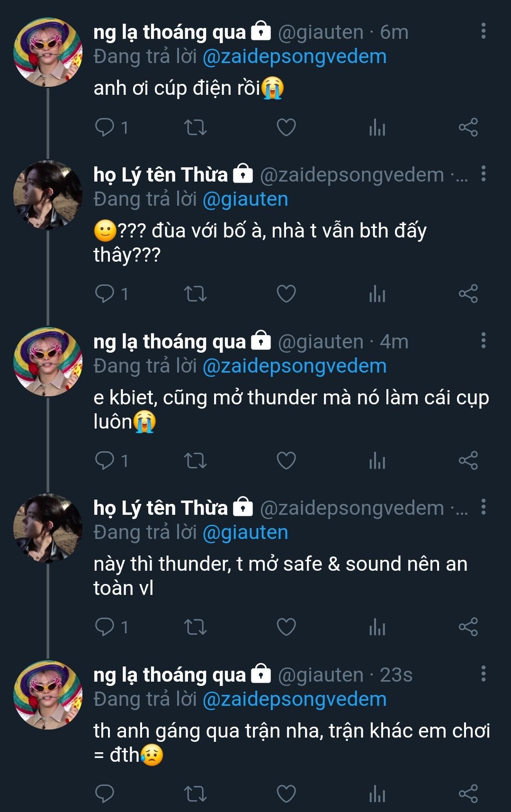
Task: Share the "th anh gáng qua trận" tweet
Action: pos(468,794)
